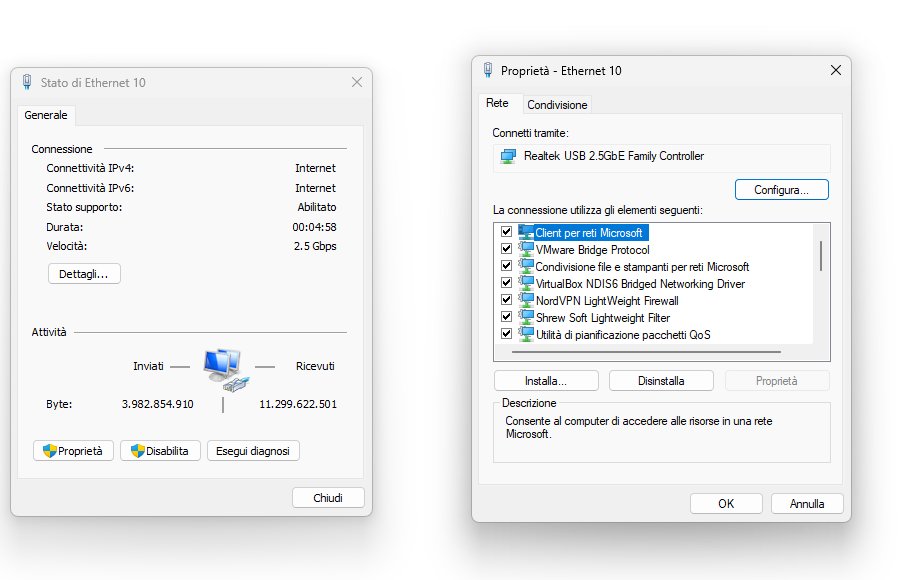Uncheck Utilità di pianificazione pacchetti QoS
The height and width of the screenshot is (580, 919).
[x=506, y=334]
